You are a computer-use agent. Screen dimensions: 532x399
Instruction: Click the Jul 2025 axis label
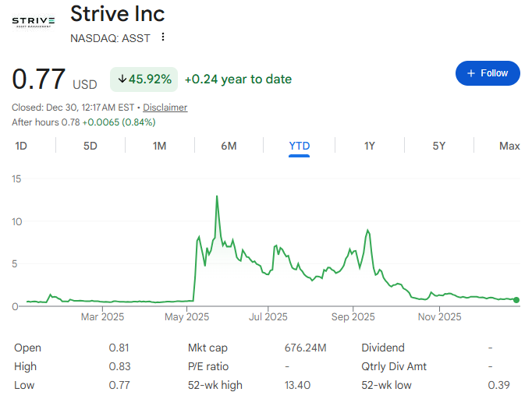click(x=268, y=317)
